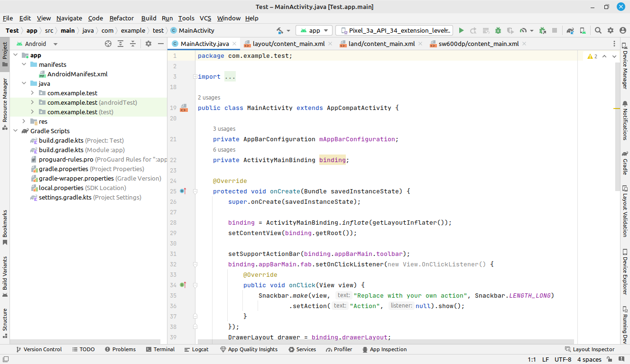Image resolution: width=630 pixels, height=364 pixels.
Task: Toggle the Gradle tool window on right sidebar
Action: click(625, 164)
